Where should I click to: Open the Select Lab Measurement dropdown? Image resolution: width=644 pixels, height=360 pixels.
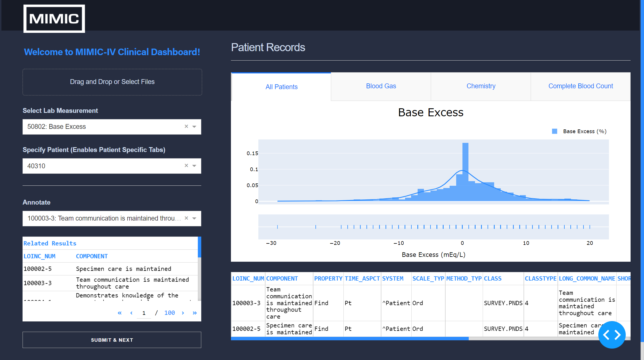(x=194, y=127)
